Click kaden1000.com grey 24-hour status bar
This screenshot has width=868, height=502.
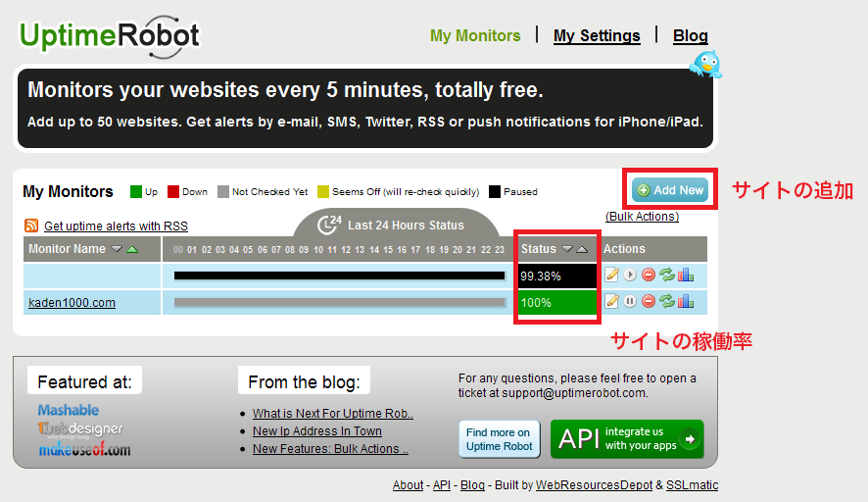pyautogui.click(x=339, y=302)
